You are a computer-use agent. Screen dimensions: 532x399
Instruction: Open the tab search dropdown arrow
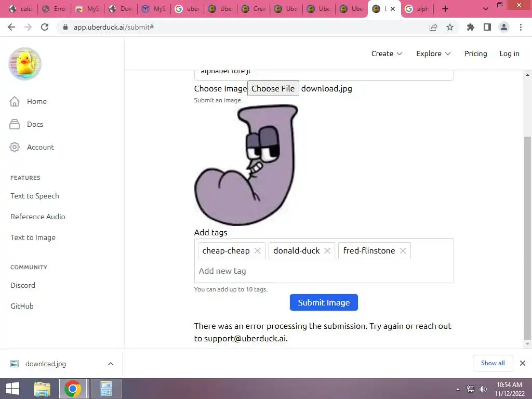click(486, 9)
